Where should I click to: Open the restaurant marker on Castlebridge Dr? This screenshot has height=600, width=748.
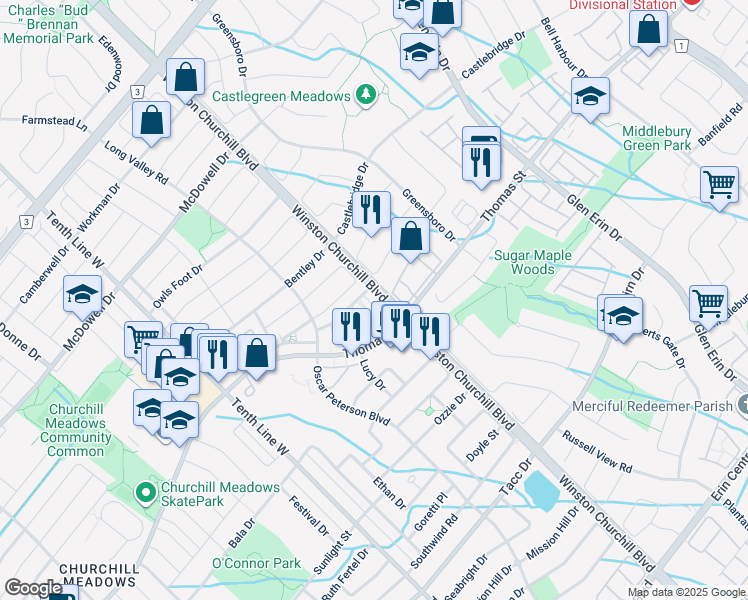coord(371,210)
